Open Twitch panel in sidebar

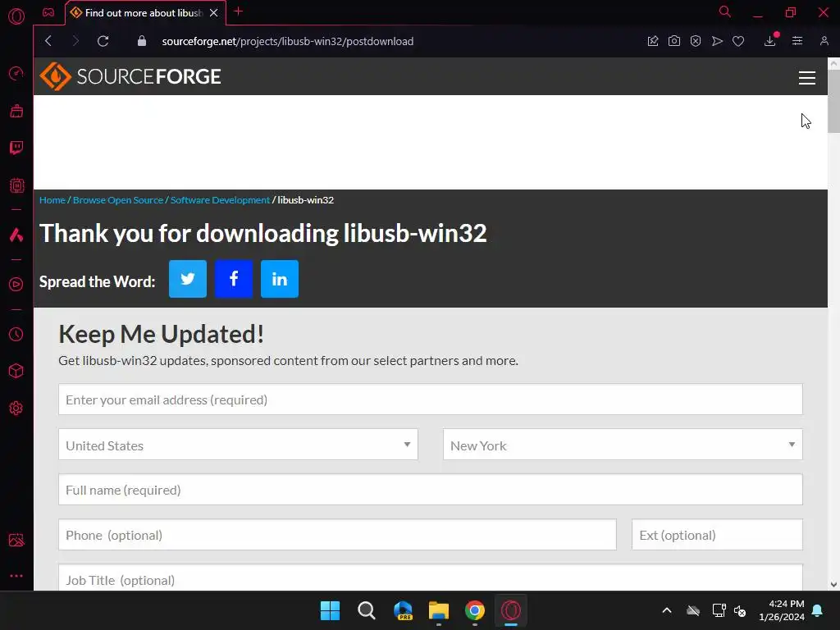pyautogui.click(x=16, y=148)
